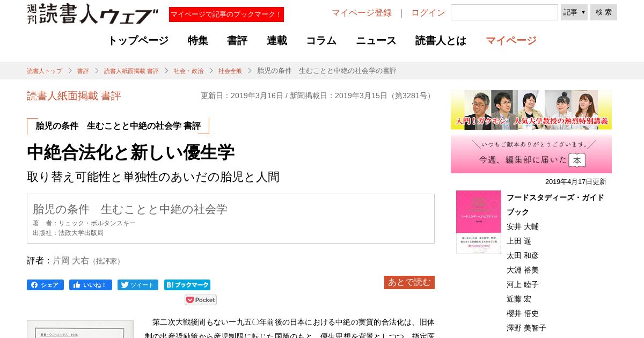The height and width of the screenshot is (338, 644).
Task: Click フードスタディーズ book cover thumbnail
Action: click(x=479, y=222)
